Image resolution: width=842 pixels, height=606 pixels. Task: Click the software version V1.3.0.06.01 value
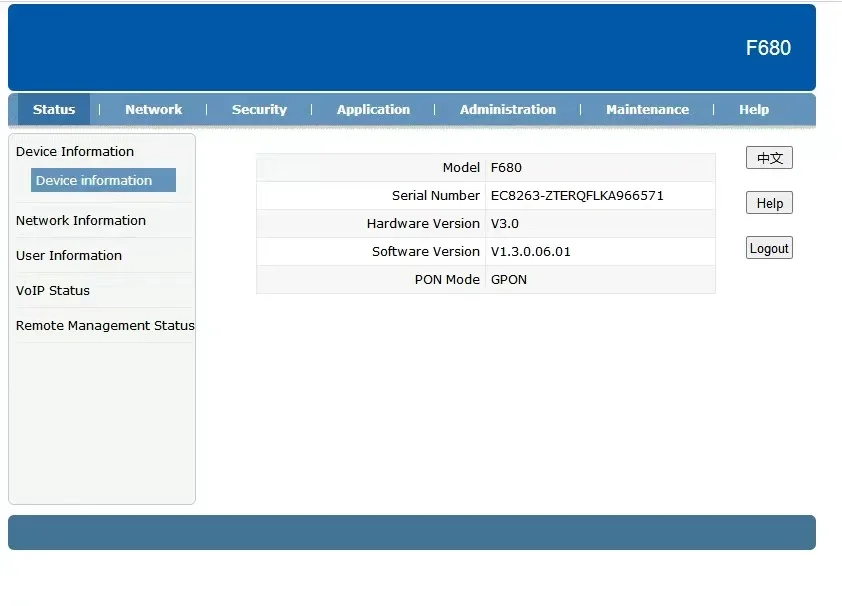click(x=530, y=252)
